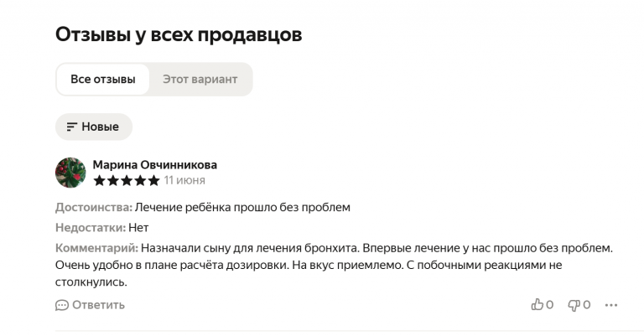Click the "Отзывы у всех продавцов" heading
Image resolution: width=644 pixels, height=336 pixels.
[179, 34]
